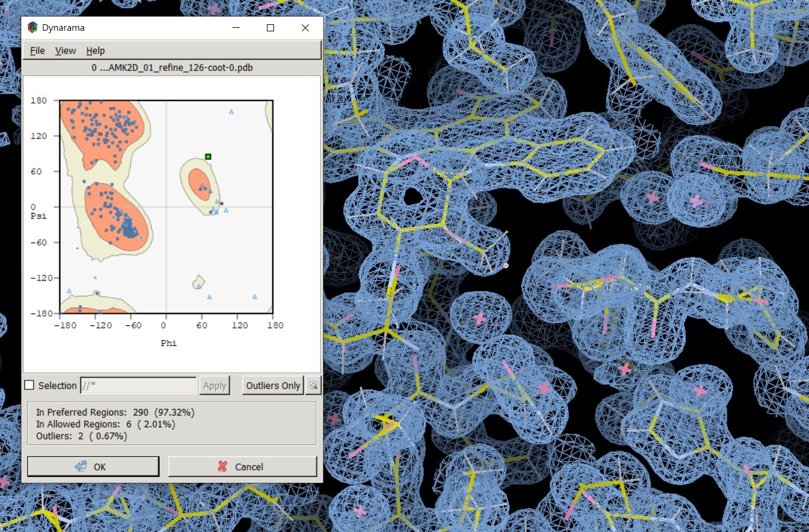Select triangle inside the small lower allowed island
The image size is (809, 532).
pos(198,286)
